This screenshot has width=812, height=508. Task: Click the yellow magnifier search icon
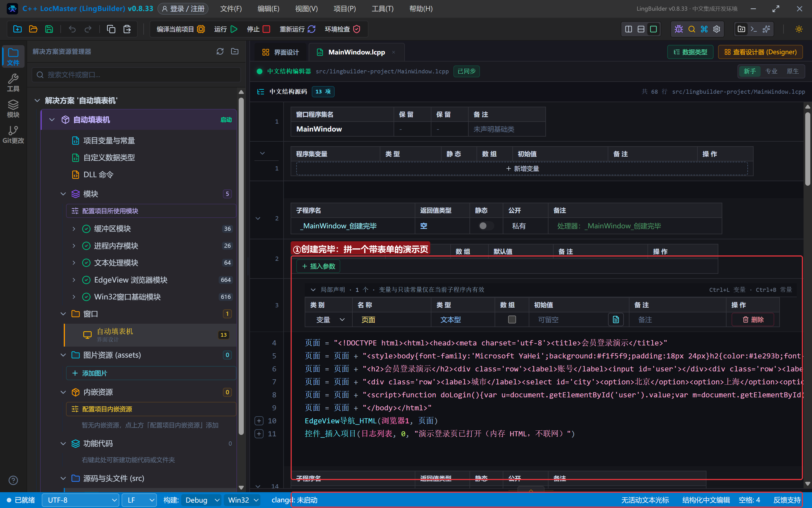(x=692, y=29)
